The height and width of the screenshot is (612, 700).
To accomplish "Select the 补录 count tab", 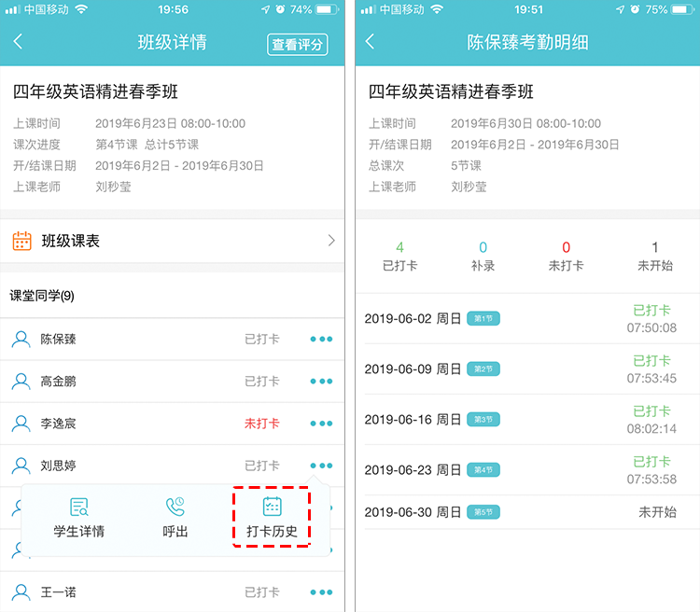I will point(483,257).
